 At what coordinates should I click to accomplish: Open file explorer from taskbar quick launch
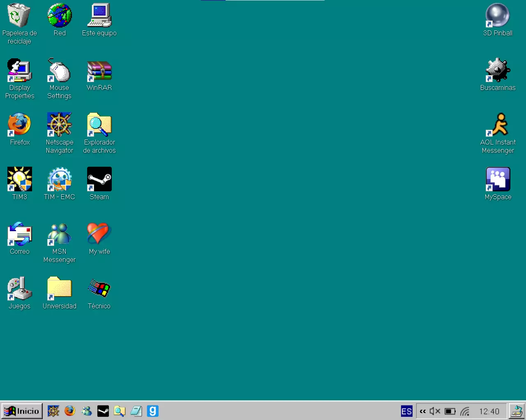(x=120, y=411)
